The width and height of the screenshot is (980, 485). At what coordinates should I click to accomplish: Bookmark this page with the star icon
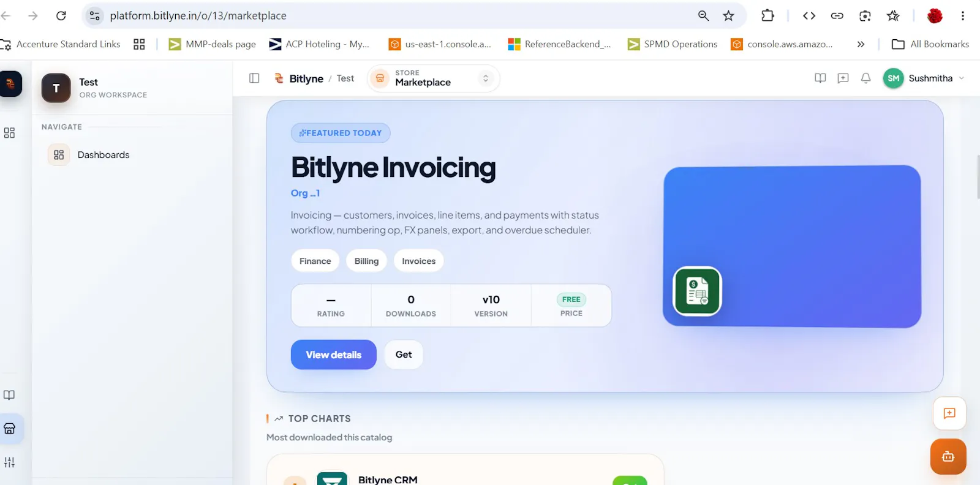[728, 16]
